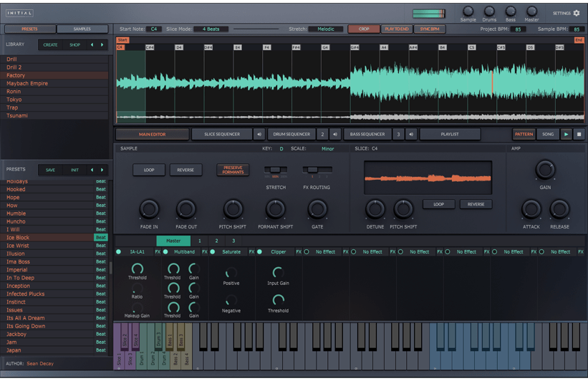Go to previous library with left arrow
Screen dimensions: 588x381
[x=92, y=44]
